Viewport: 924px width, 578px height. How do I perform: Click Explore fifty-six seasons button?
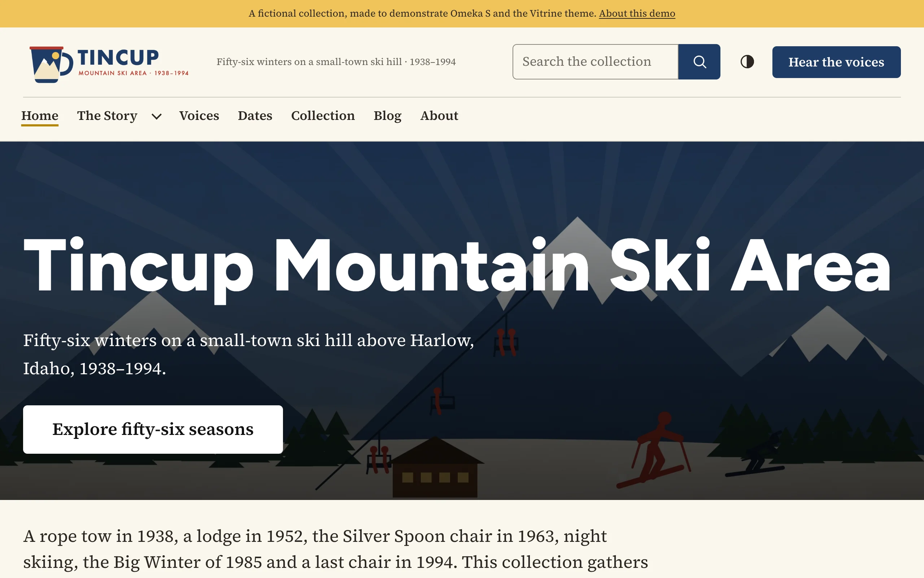[153, 429]
